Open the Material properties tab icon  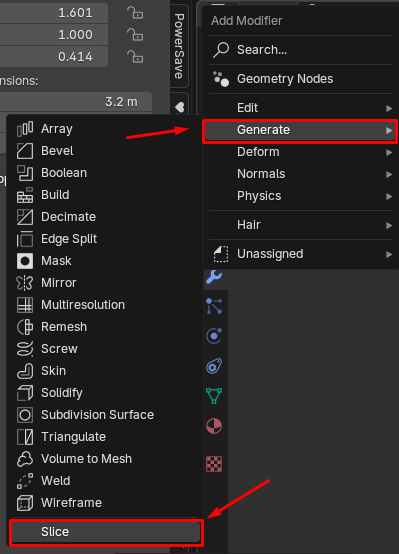[214, 426]
